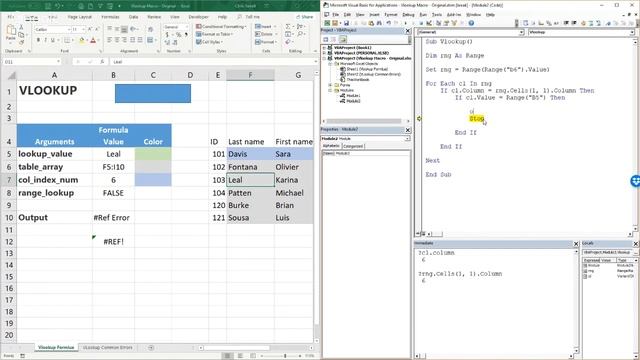Click the Undo icon in VBA toolbar
This screenshot has height=360, width=640.
[x=389, y=23]
